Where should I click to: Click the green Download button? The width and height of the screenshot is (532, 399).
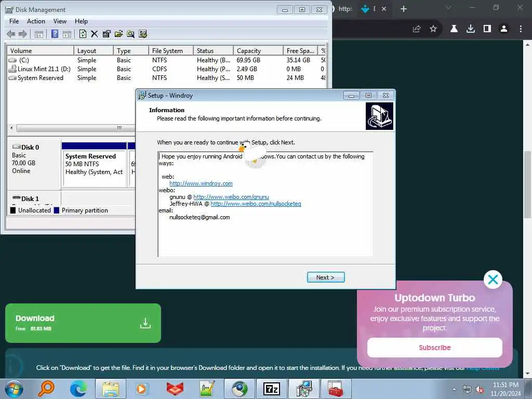pos(83,323)
